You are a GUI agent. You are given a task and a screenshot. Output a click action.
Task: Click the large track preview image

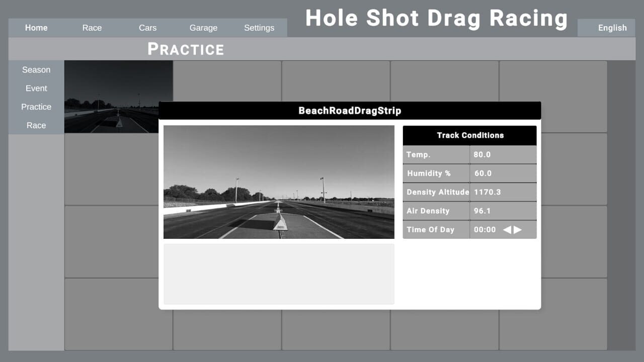coord(279,182)
